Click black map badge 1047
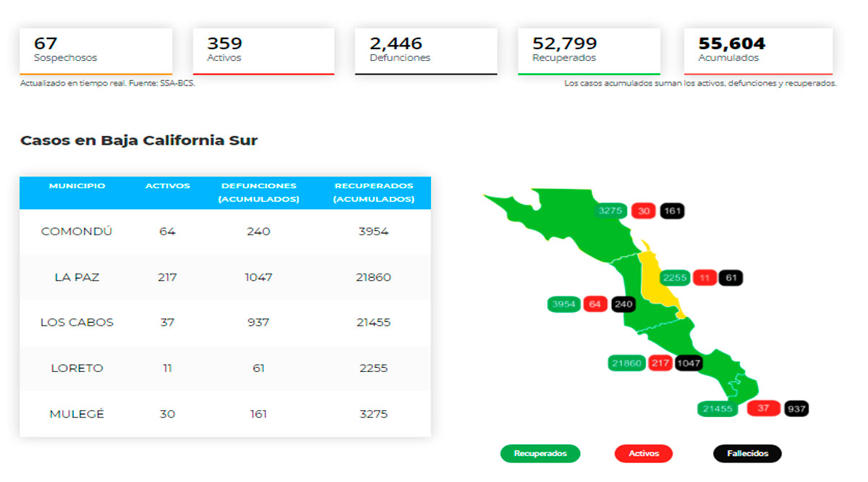 [689, 363]
